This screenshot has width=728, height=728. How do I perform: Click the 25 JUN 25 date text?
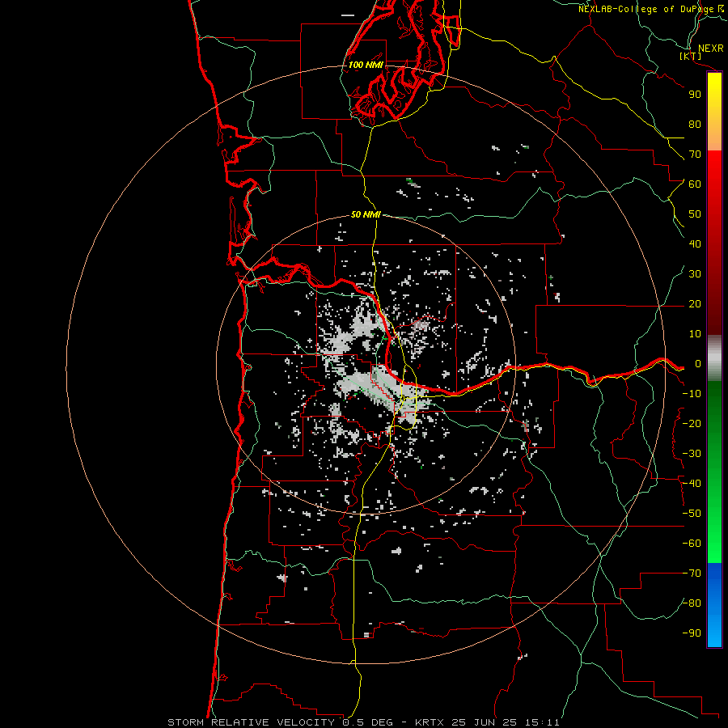click(x=485, y=722)
